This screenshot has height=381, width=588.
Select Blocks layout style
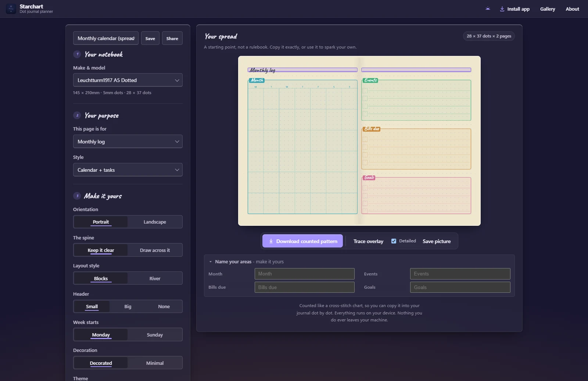101,278
